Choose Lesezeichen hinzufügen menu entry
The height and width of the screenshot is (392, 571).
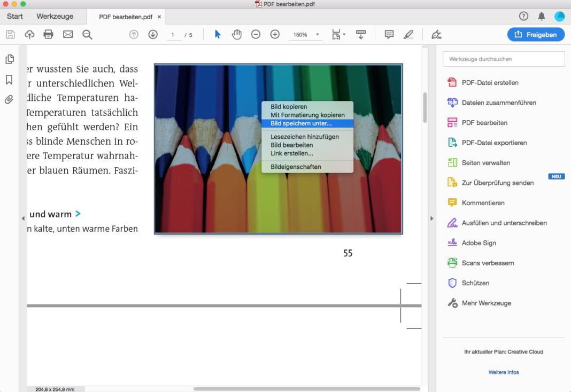(x=307, y=137)
